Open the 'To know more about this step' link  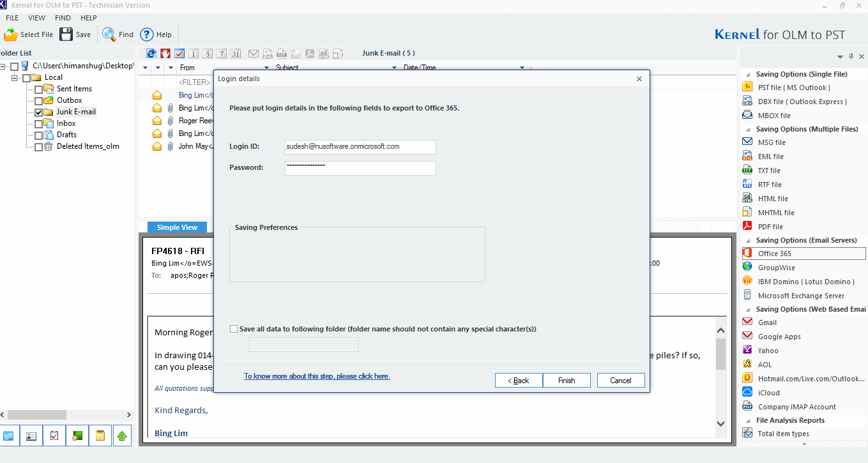click(x=317, y=376)
